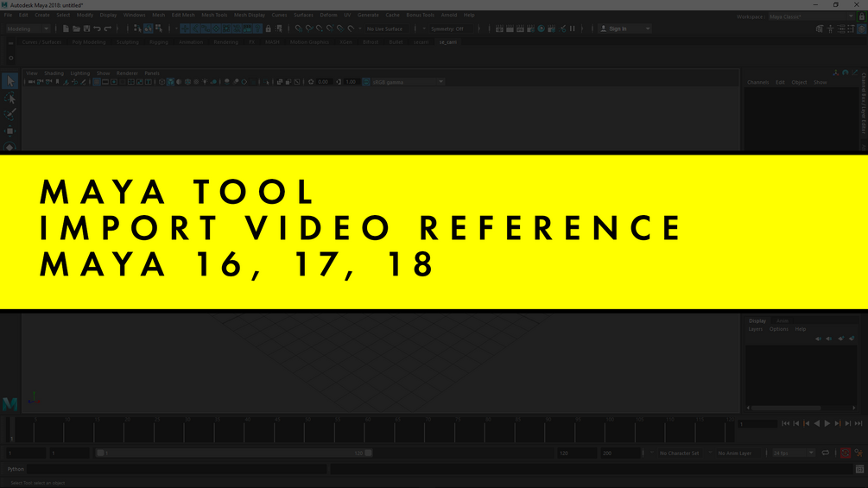Screen dimensions: 868x488
Task: Open the Windows menu
Action: pyautogui.click(x=134, y=15)
